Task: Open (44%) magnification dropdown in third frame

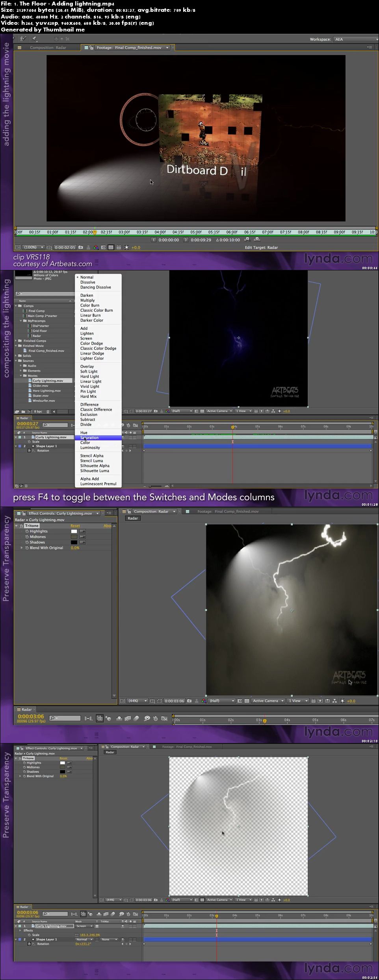Action: pyautogui.click(x=138, y=701)
